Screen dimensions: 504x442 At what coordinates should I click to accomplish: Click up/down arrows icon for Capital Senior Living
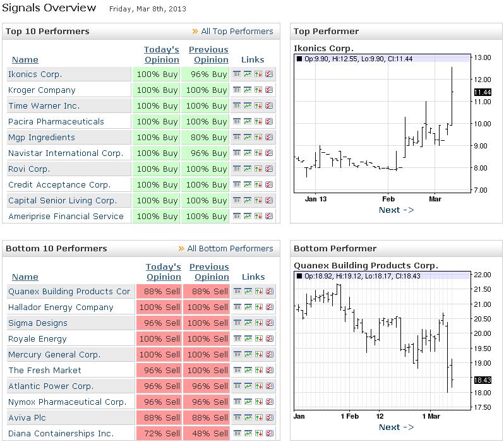258,200
